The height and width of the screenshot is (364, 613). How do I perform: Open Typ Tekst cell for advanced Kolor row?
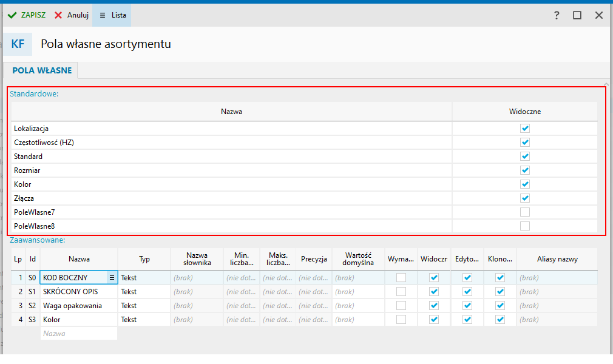[x=144, y=320]
